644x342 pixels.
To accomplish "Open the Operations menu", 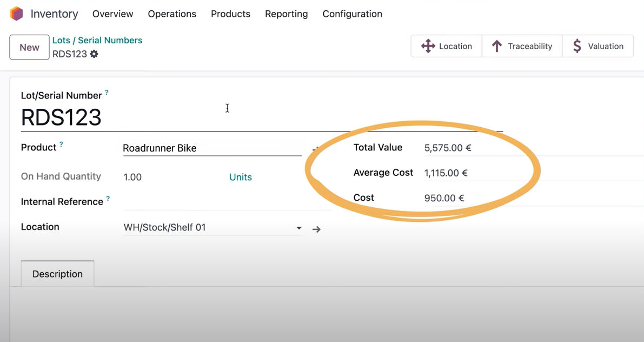I will click(172, 14).
